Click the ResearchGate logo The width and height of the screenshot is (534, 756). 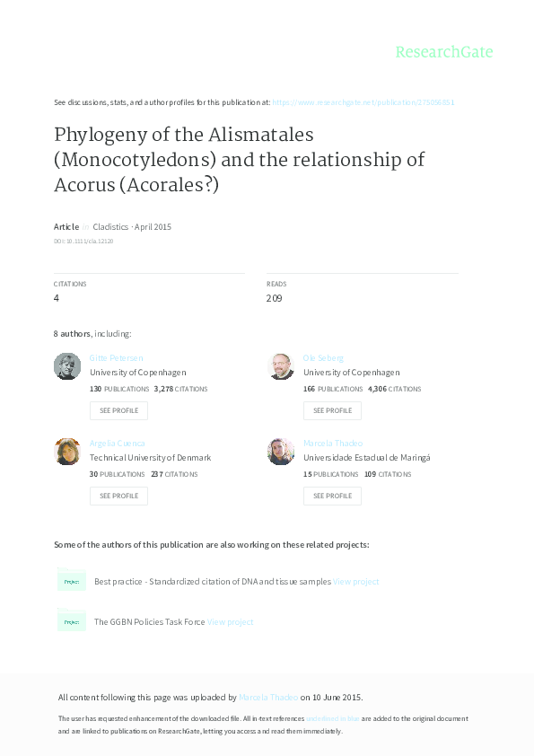tap(445, 52)
